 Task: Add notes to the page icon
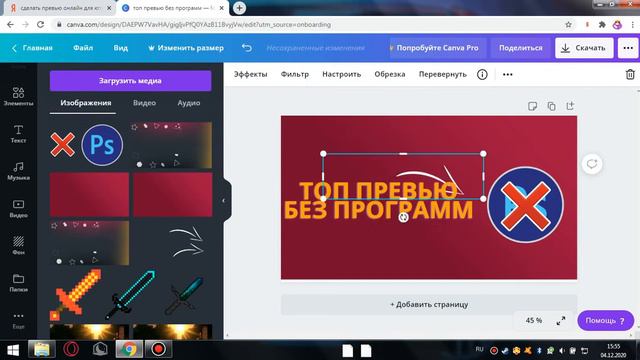tap(532, 106)
